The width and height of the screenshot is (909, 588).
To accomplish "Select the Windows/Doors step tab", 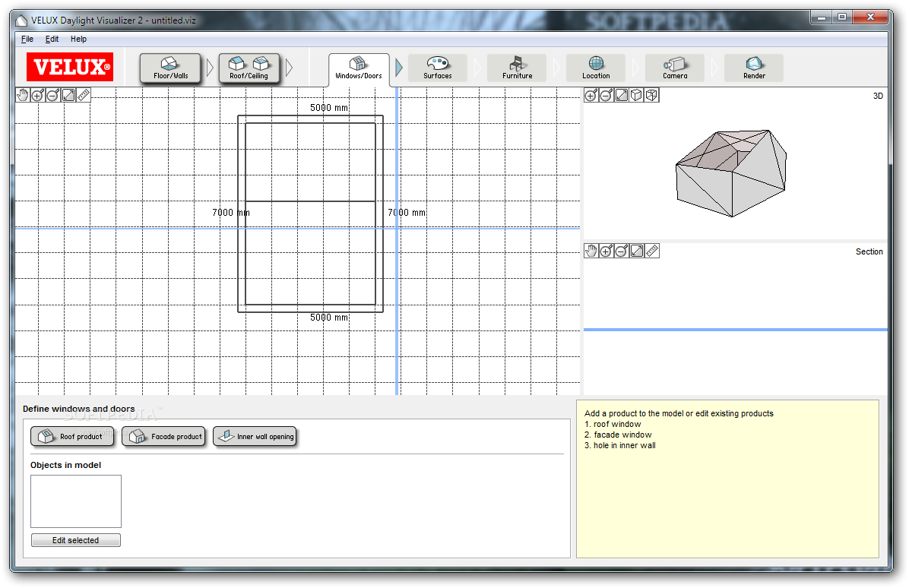I will pyautogui.click(x=359, y=70).
